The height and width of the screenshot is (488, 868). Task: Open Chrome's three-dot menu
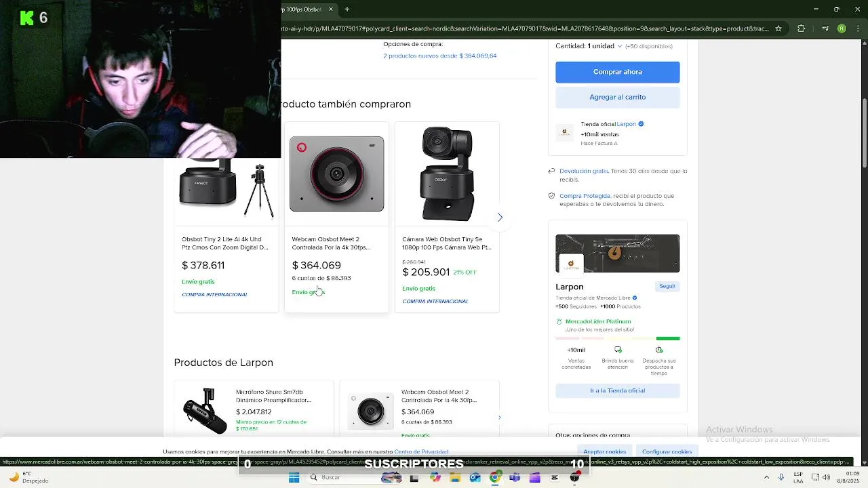coord(858,28)
